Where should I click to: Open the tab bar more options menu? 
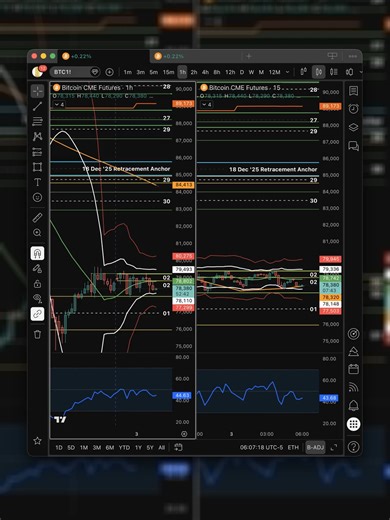click(353, 56)
